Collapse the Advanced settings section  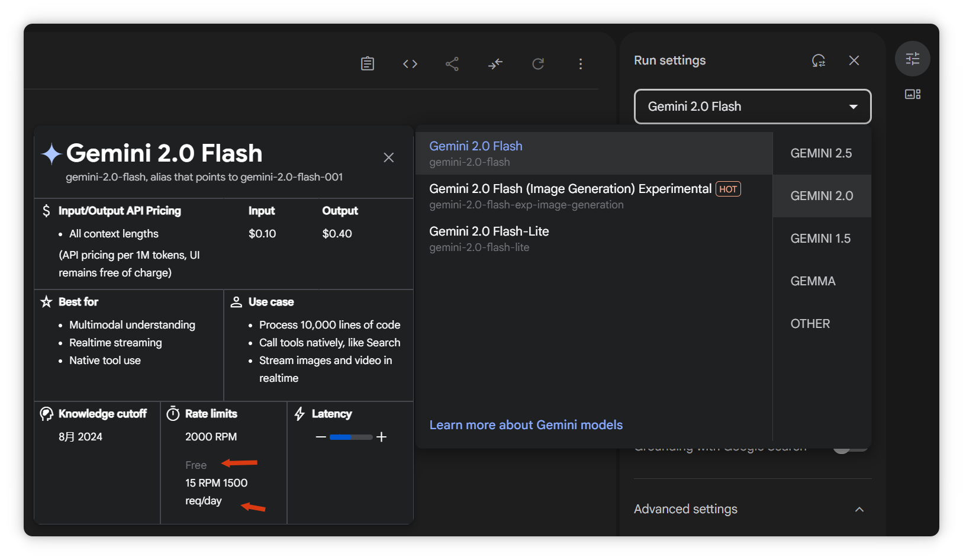pyautogui.click(x=859, y=509)
